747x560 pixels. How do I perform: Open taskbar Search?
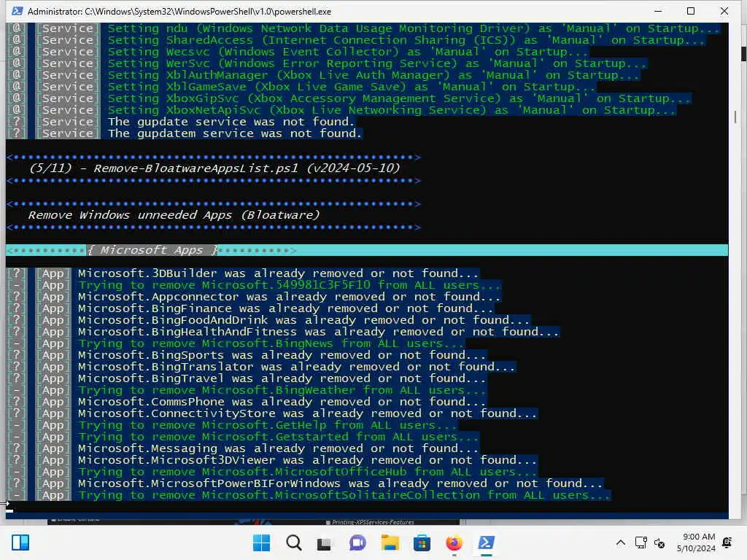(x=293, y=542)
